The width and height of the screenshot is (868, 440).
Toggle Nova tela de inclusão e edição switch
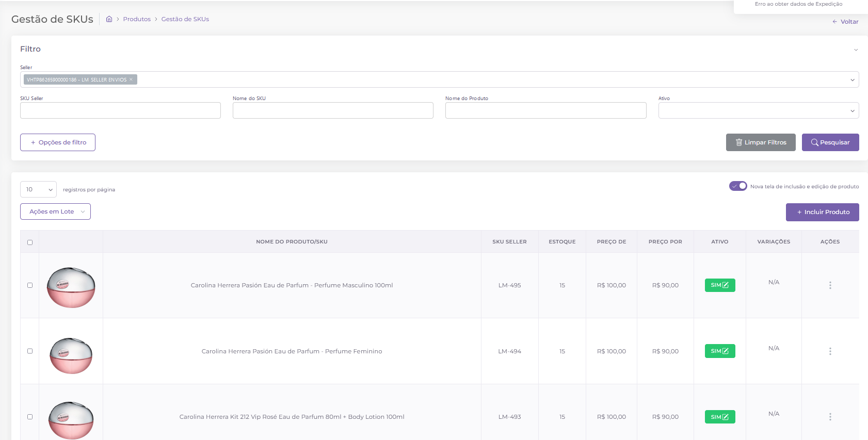pos(738,186)
